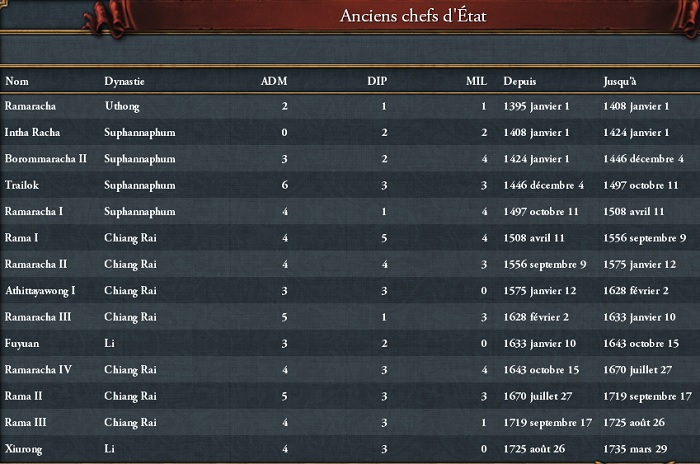Click the DIP column header
This screenshot has height=464, width=700.
377,81
